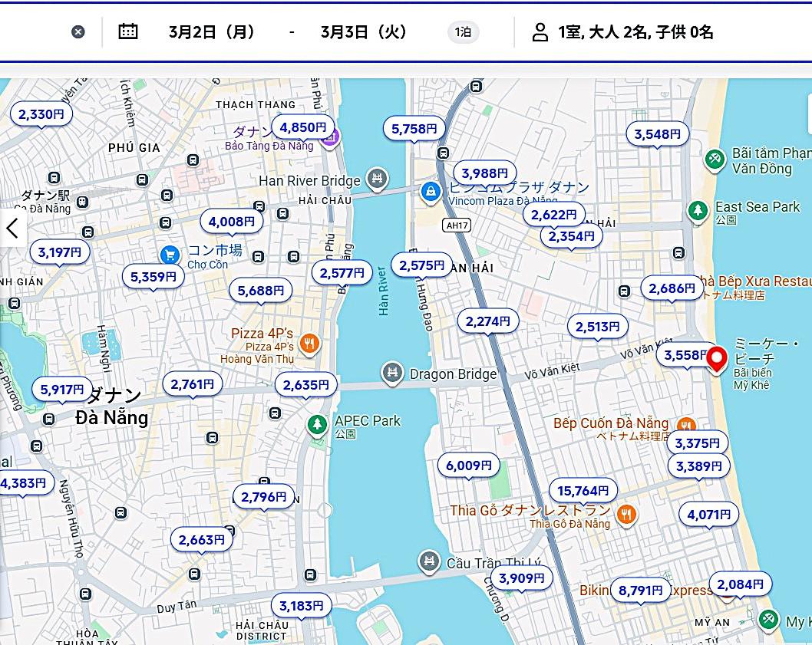Clear the search with the X icon
Screen dimensions: 812x645
pos(78,31)
